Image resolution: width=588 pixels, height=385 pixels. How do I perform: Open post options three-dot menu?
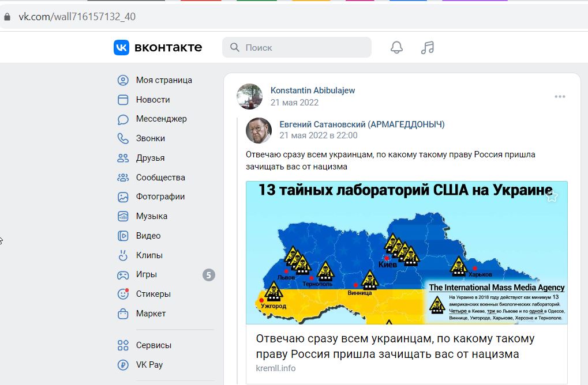[x=560, y=97]
